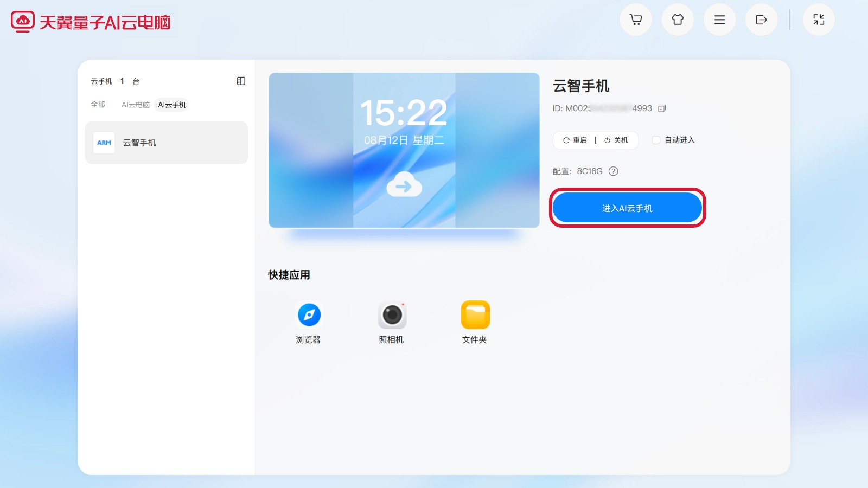Click the 天翼量子AI云电脑 logo
The width and height of the screenshot is (868, 488).
pos(91,22)
